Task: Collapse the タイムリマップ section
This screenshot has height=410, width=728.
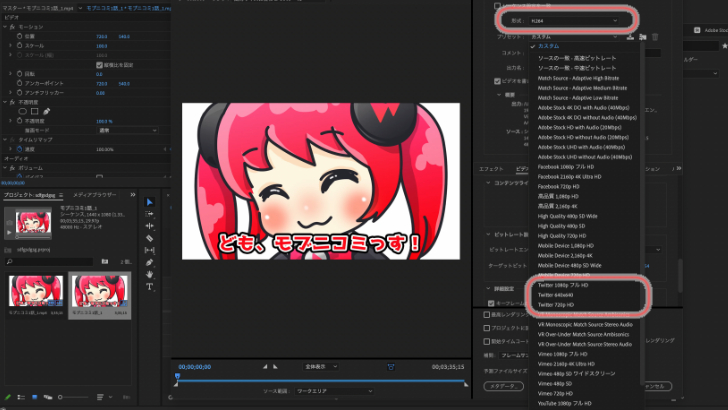Action: (5, 140)
